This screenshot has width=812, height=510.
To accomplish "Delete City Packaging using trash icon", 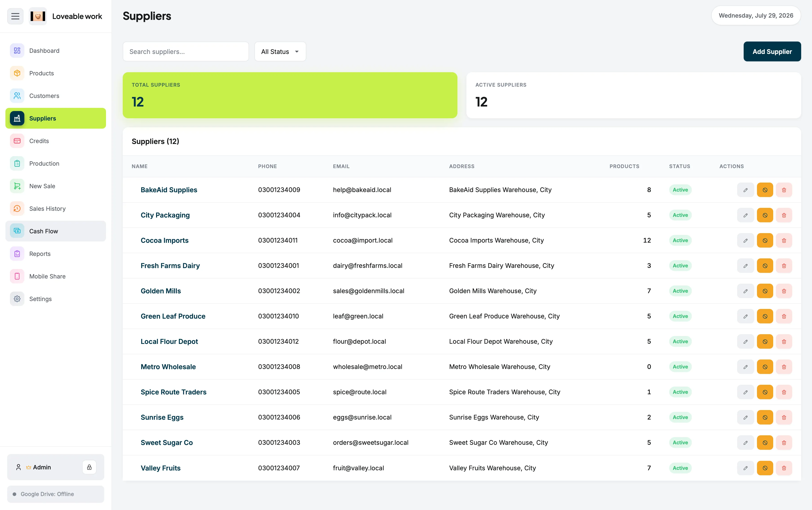I will pyautogui.click(x=784, y=215).
